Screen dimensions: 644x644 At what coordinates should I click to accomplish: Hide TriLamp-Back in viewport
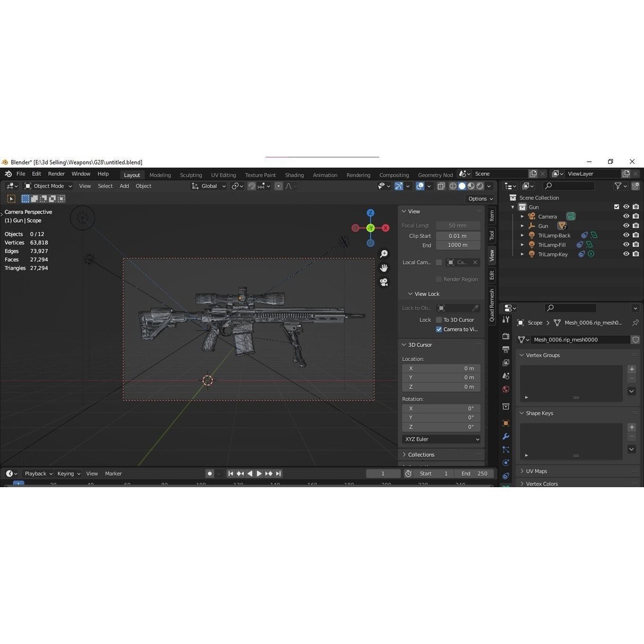(x=626, y=236)
